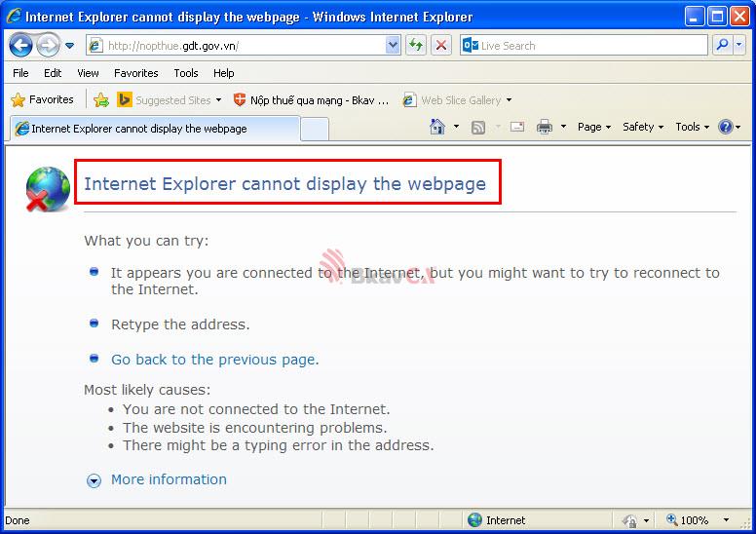Open a new tab using the blank tab button
756x534 pixels.
pyautogui.click(x=315, y=130)
